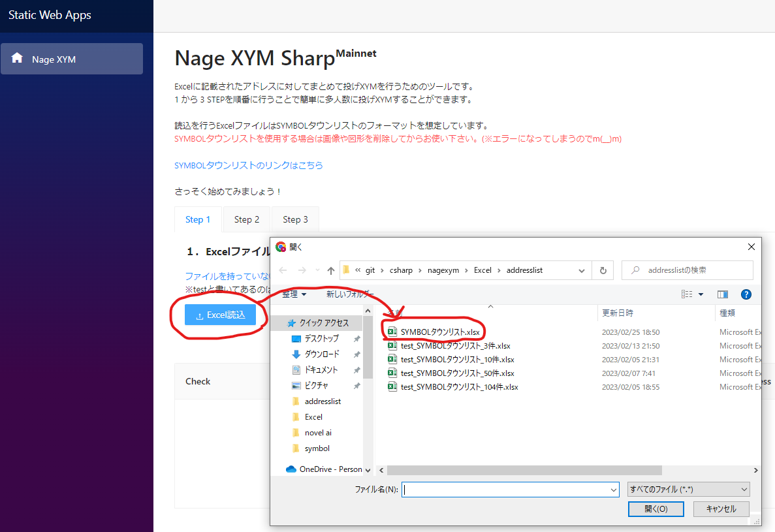Click the Excel icon of SYMBOLタウンリスト.xlsx
Viewport: 775px width, 532px height.
click(392, 332)
